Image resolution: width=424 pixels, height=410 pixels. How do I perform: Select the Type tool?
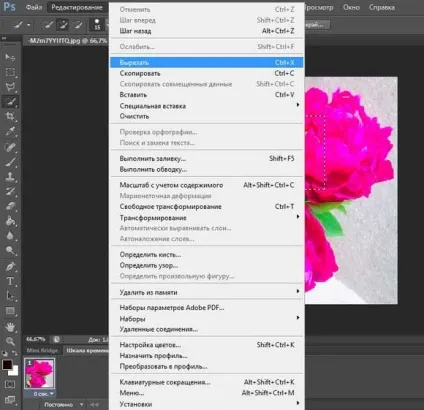click(x=10, y=281)
